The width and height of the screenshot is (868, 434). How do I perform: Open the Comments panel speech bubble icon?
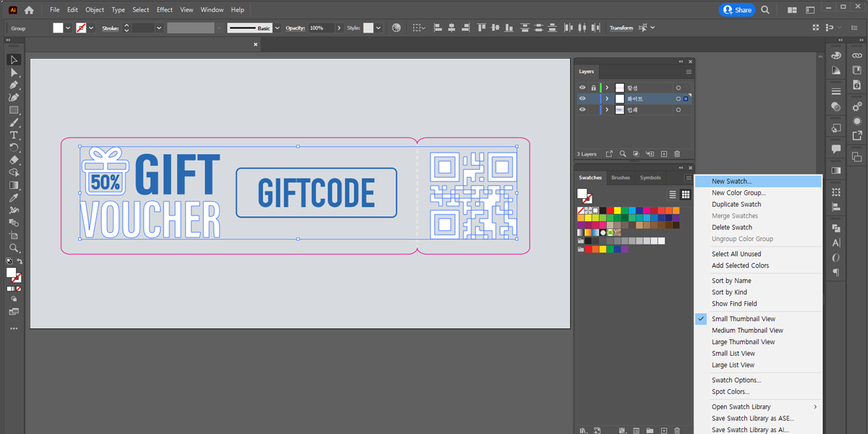point(836,149)
